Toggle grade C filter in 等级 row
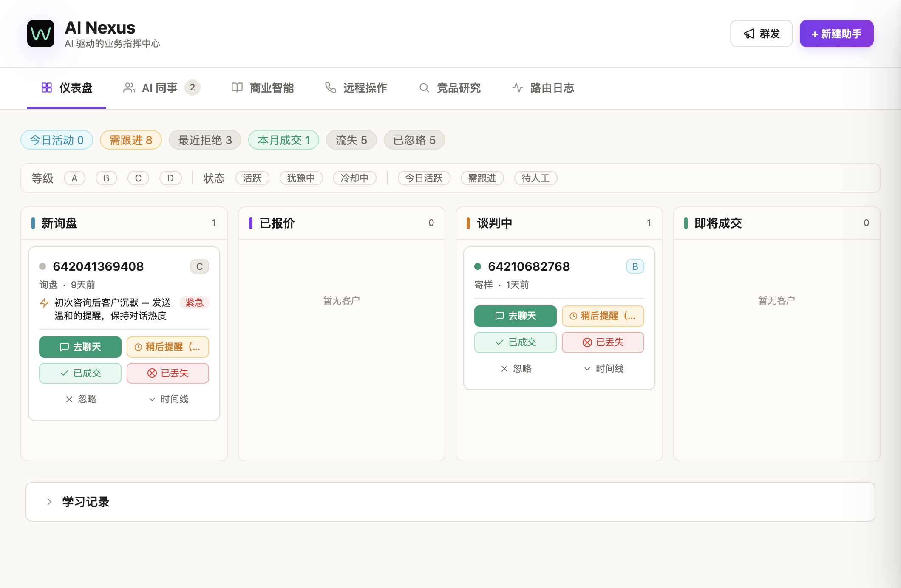 point(138,178)
